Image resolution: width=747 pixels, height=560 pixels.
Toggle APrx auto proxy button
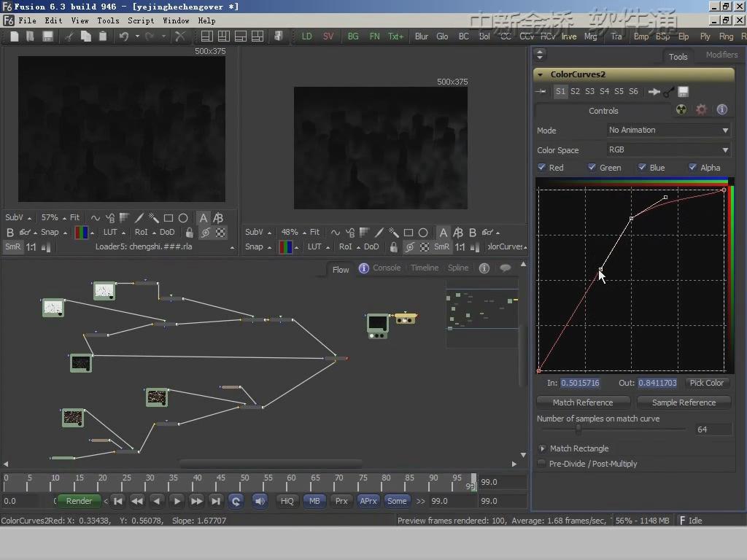(368, 501)
